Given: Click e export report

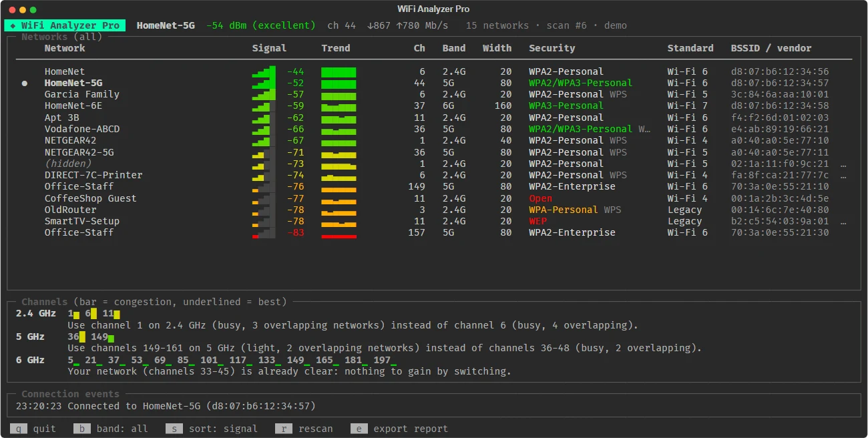Looking at the screenshot, I should click(399, 429).
